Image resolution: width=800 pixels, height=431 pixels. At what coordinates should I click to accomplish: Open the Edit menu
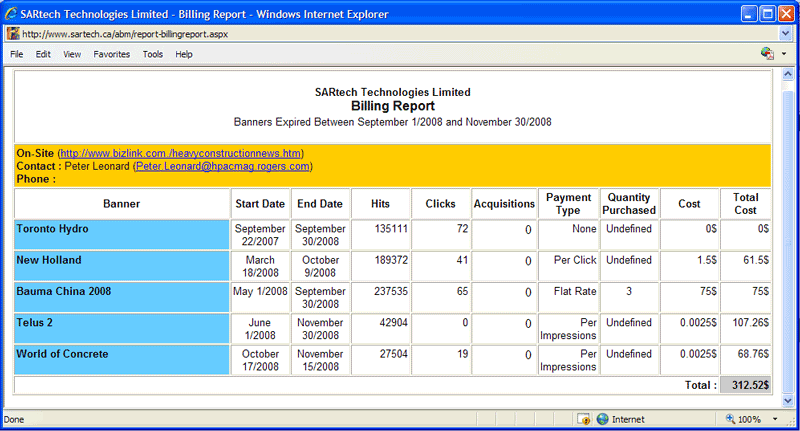(43, 54)
